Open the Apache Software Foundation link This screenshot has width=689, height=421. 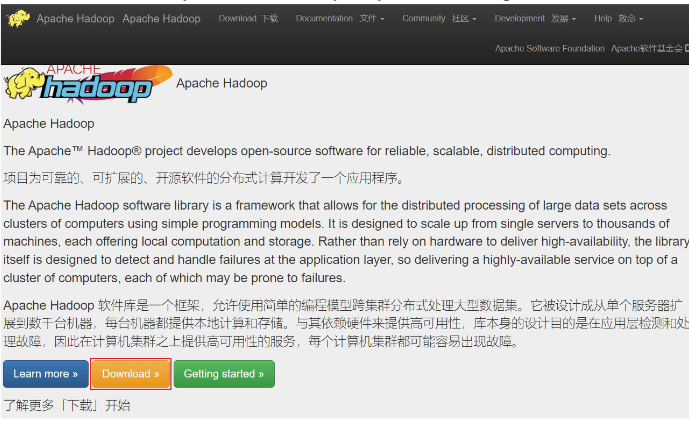click(591, 48)
